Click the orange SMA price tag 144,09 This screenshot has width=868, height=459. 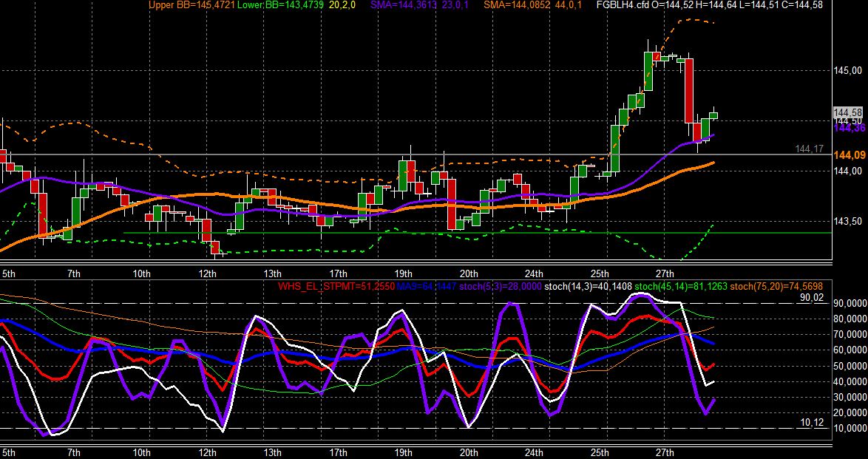click(850, 155)
